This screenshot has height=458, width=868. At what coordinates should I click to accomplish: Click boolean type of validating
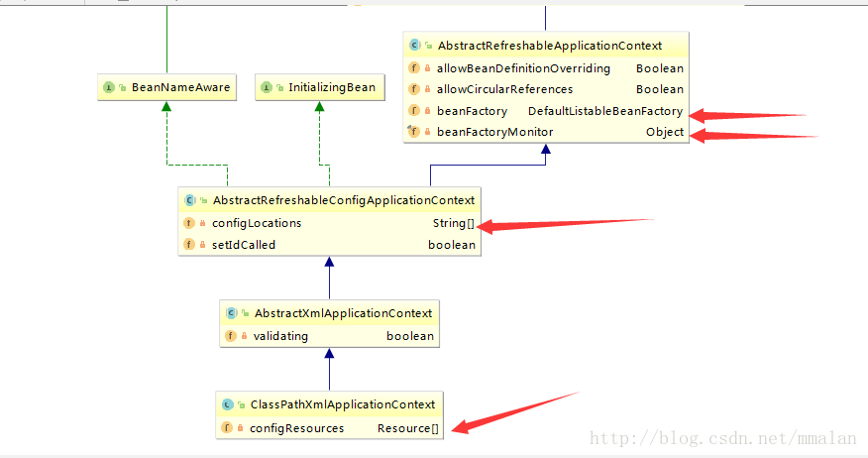(410, 336)
